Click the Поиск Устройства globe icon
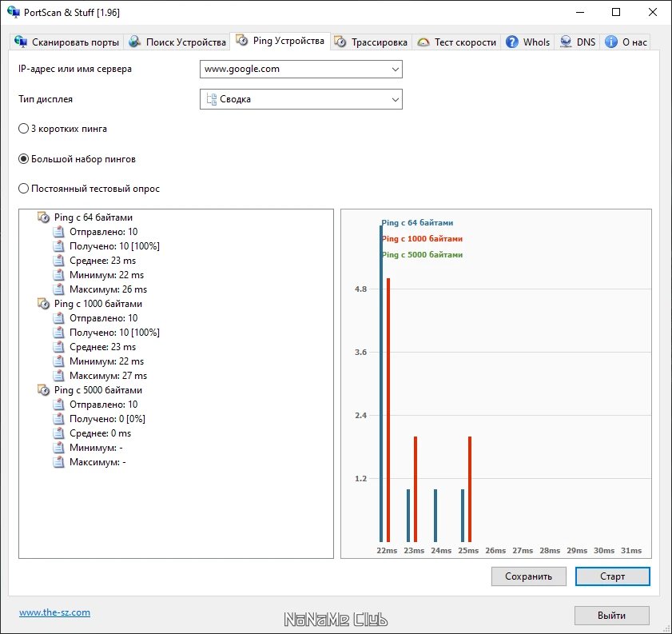 (134, 42)
